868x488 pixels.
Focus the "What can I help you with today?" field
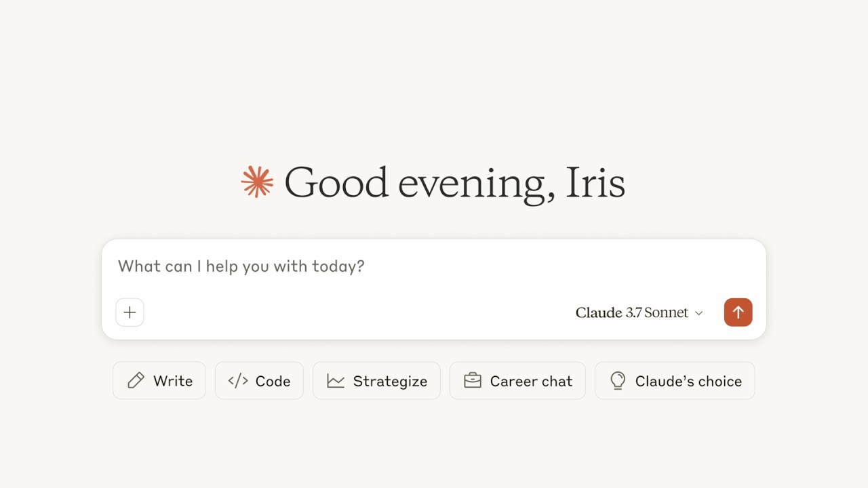pos(241,266)
